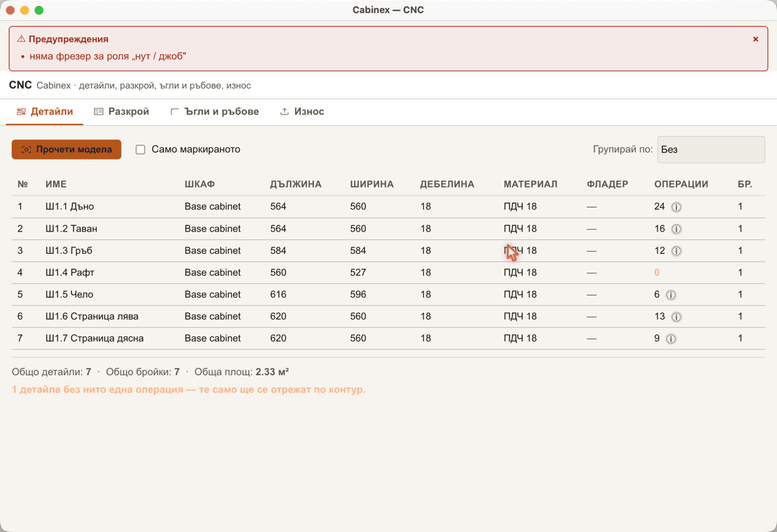Click the МАТЕРИАЛ column header
This screenshot has width=777, height=532.
[x=531, y=184]
